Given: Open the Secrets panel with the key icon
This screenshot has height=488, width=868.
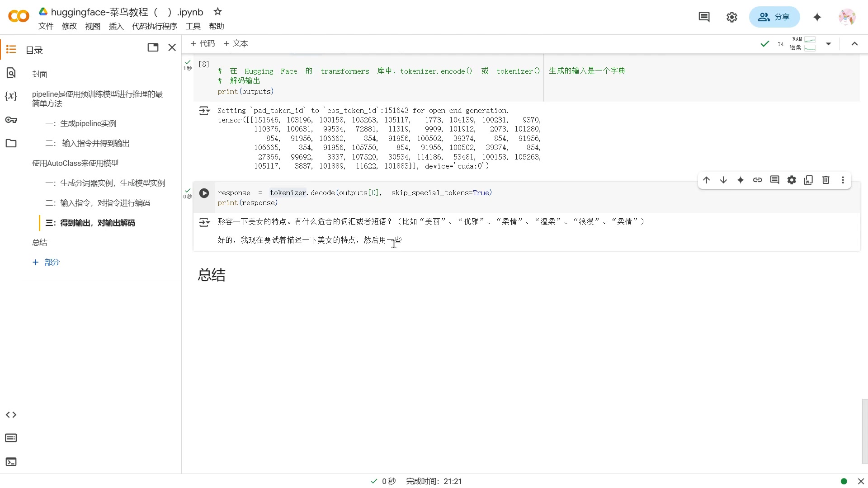Looking at the screenshot, I should coord(11,120).
